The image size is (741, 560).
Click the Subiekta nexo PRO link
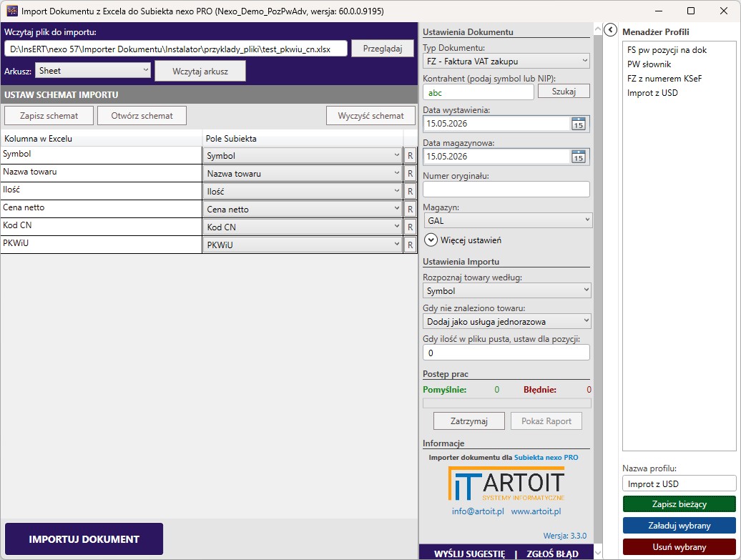point(546,458)
